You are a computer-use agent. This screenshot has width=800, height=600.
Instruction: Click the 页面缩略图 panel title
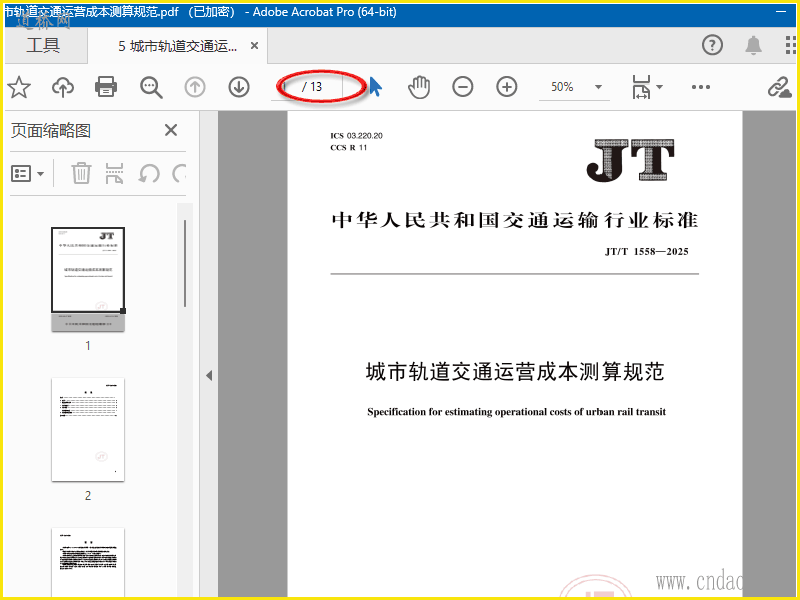[51, 131]
